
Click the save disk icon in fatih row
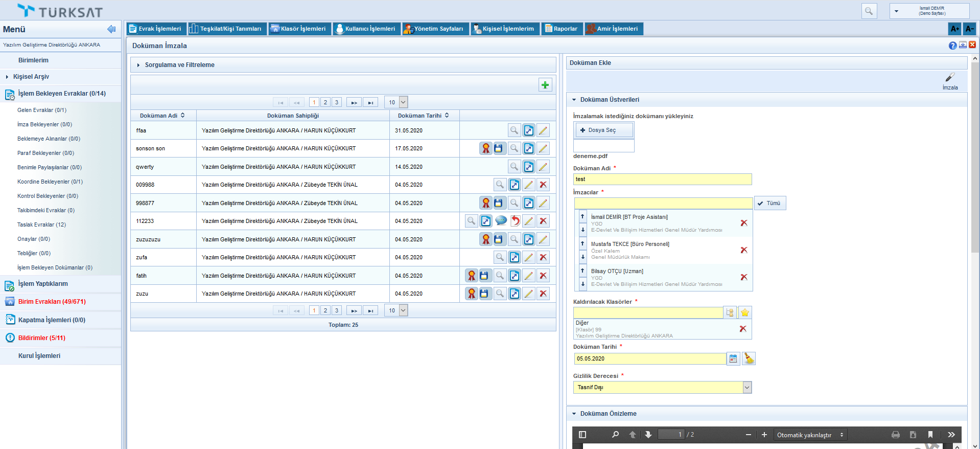coord(484,276)
